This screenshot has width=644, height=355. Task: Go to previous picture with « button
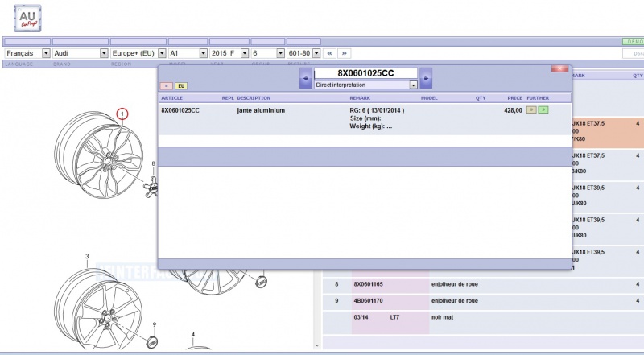pyautogui.click(x=329, y=52)
